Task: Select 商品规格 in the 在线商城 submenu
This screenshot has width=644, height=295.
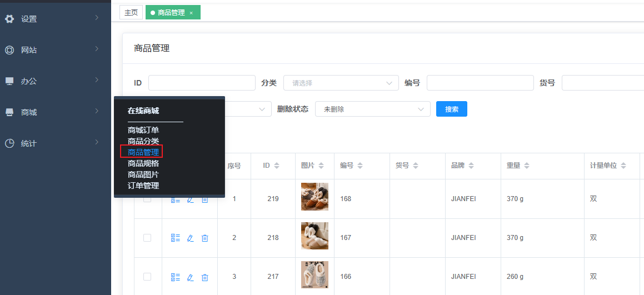Action: click(143, 163)
